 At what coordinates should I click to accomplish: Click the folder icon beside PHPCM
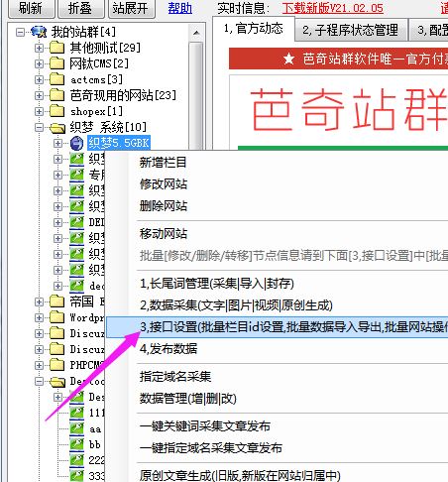point(56,365)
